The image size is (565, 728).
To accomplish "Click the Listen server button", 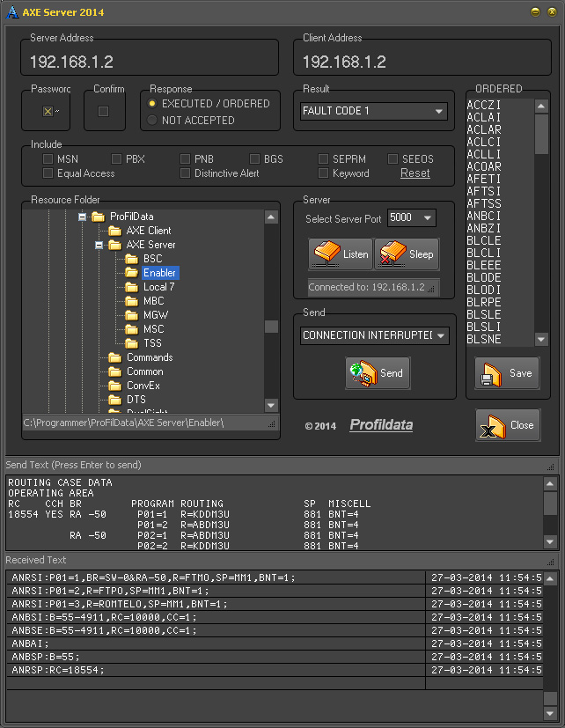I will click(x=341, y=254).
